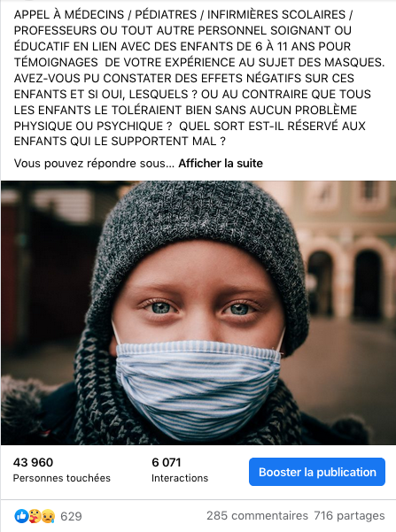This screenshot has width=396, height=532.
Task: Click the APPEL À MÉDECINS opening line
Action: pos(183,14)
